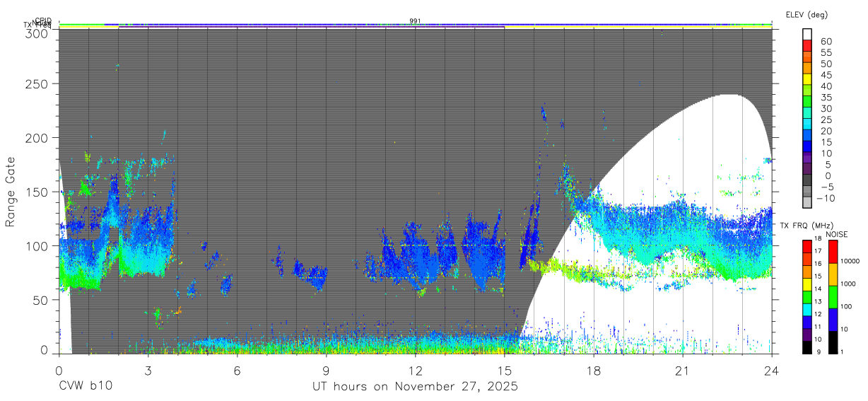Click the 6 tick on UT hours axis

click(x=237, y=370)
